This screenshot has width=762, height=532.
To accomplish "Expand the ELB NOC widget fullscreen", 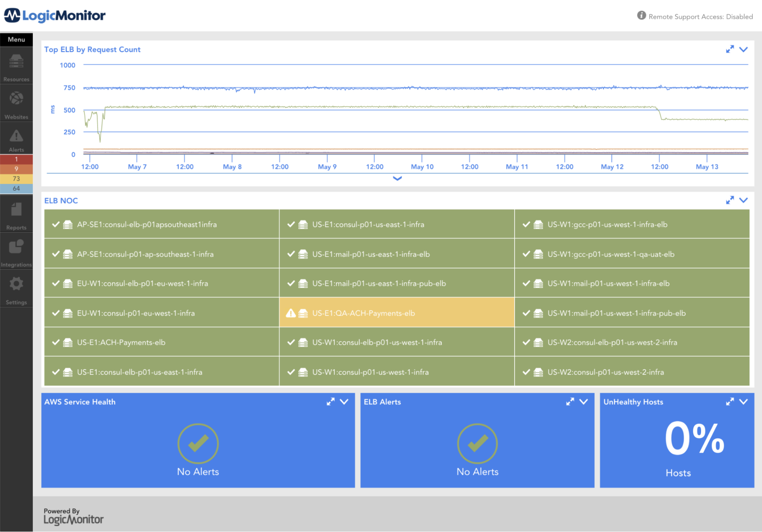I will pyautogui.click(x=730, y=200).
